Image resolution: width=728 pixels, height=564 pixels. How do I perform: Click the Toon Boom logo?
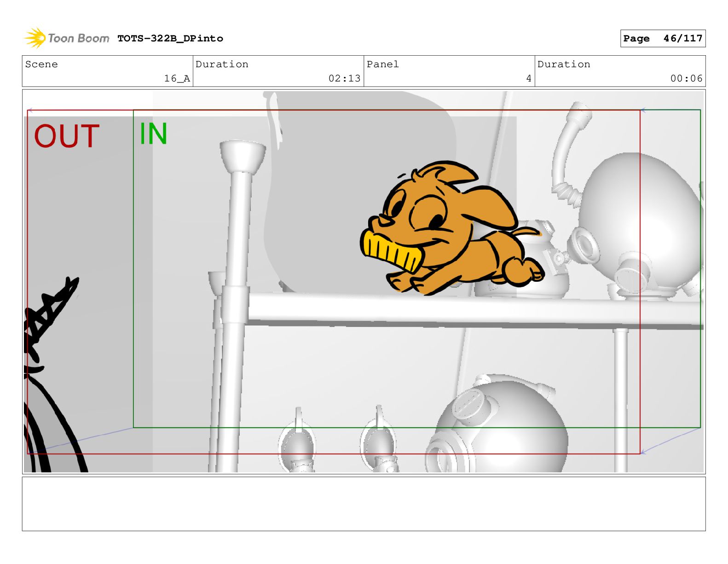click(67, 38)
